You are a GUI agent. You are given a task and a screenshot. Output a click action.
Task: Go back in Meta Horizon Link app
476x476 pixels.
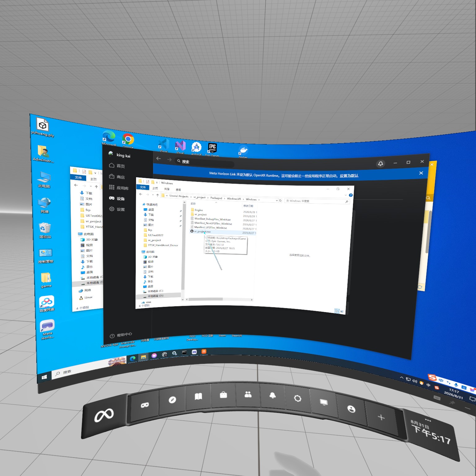click(159, 159)
